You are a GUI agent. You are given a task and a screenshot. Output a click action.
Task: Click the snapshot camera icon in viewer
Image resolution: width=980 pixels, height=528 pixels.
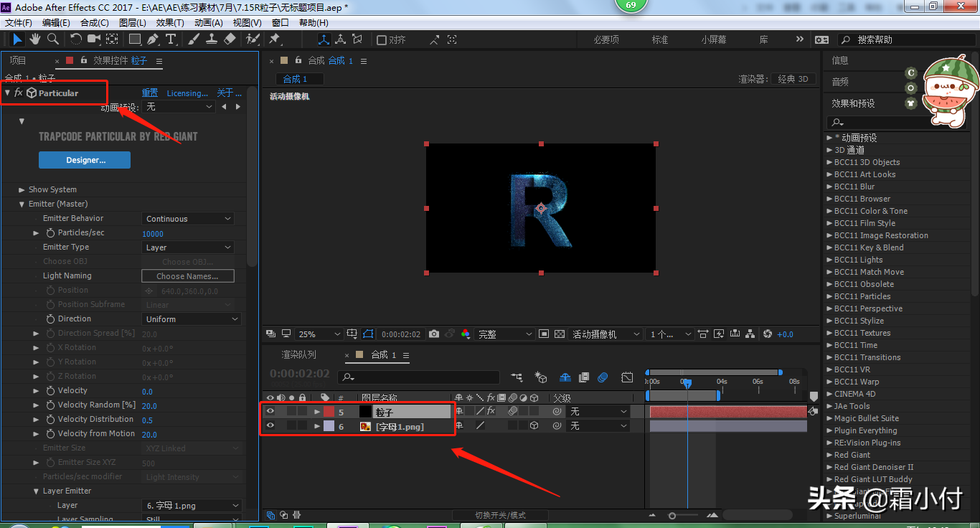(x=434, y=334)
